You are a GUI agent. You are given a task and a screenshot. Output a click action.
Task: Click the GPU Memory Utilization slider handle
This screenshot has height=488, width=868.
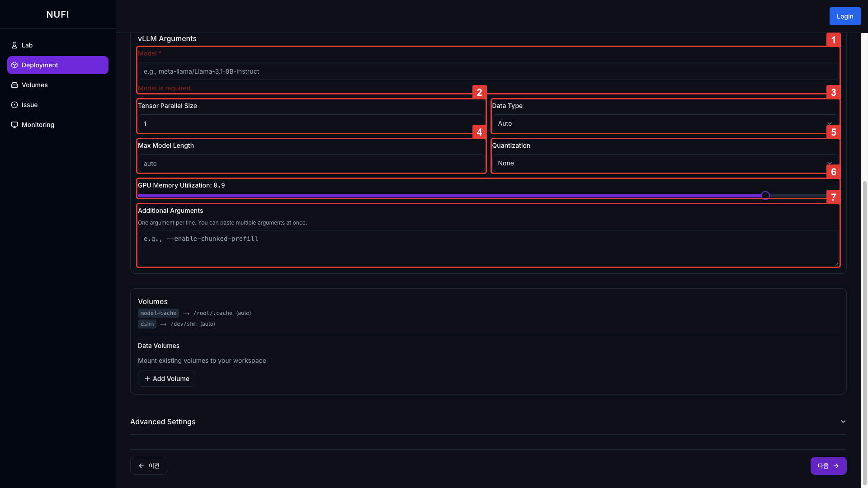pyautogui.click(x=765, y=196)
